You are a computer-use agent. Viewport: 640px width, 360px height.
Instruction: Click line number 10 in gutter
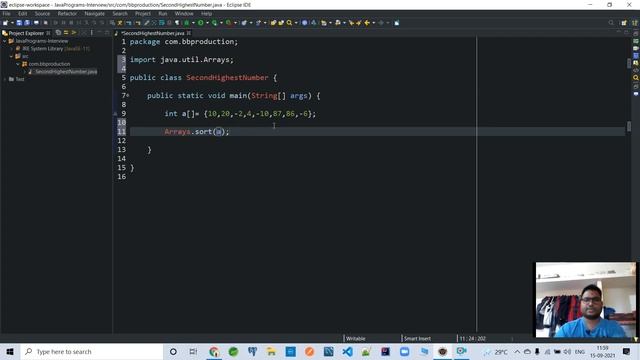click(122, 122)
